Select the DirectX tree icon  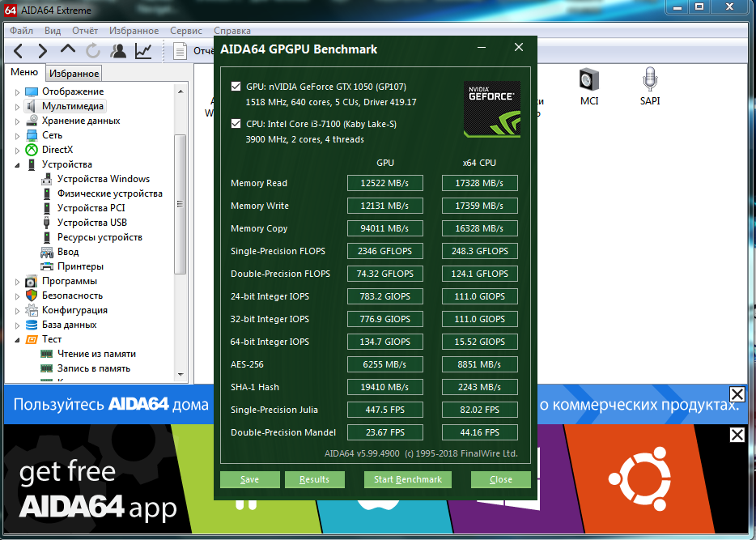click(x=32, y=150)
